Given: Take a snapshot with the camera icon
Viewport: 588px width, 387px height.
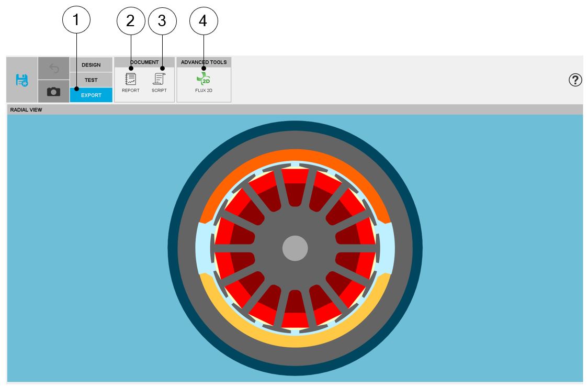Looking at the screenshot, I should (x=54, y=91).
